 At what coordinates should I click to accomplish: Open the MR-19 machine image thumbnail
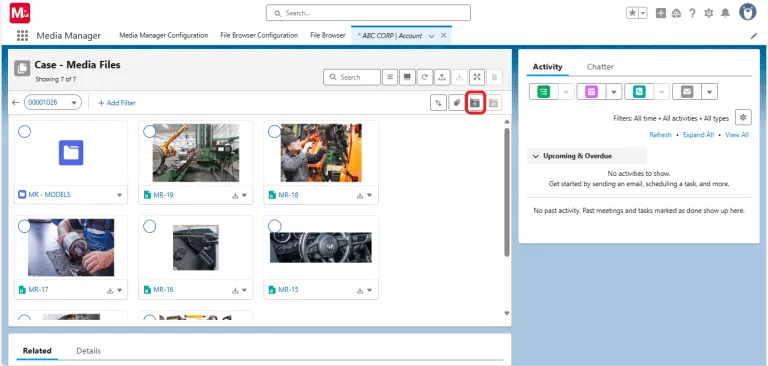(196, 153)
